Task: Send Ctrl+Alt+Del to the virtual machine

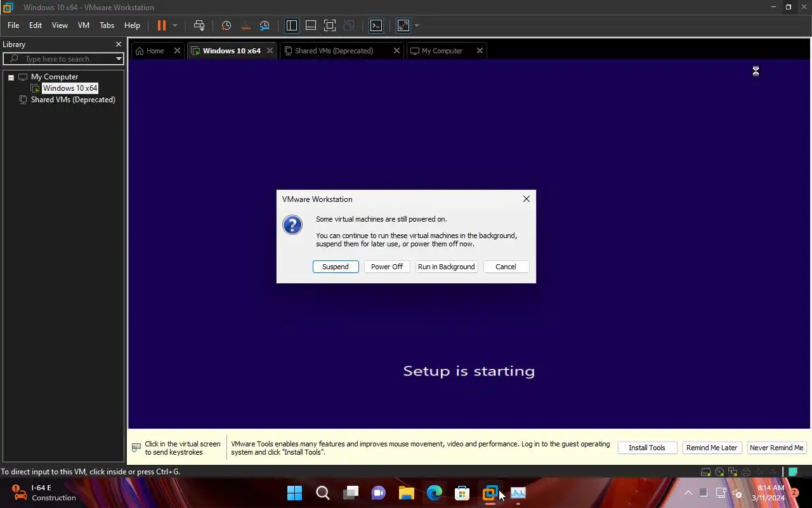Action: pos(199,25)
